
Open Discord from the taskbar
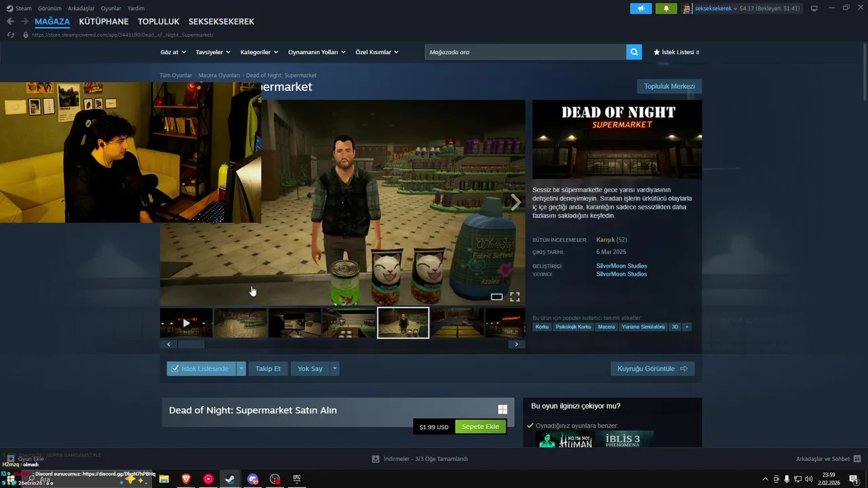pyautogui.click(x=253, y=479)
